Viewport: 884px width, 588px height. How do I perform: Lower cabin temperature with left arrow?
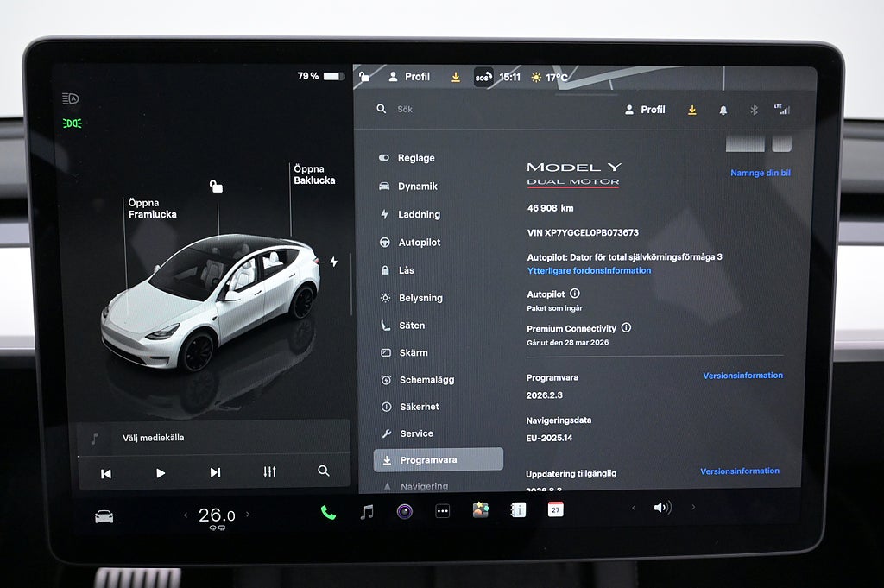185,515
